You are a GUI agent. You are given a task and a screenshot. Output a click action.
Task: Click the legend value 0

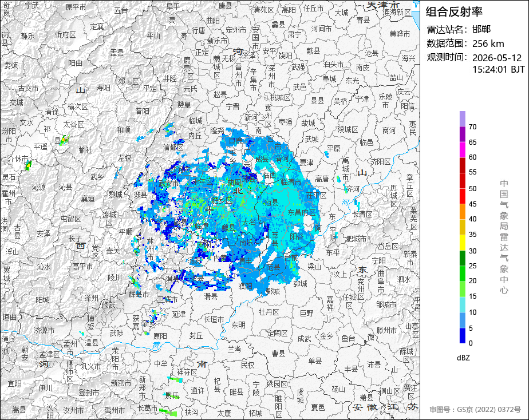pos(471,343)
